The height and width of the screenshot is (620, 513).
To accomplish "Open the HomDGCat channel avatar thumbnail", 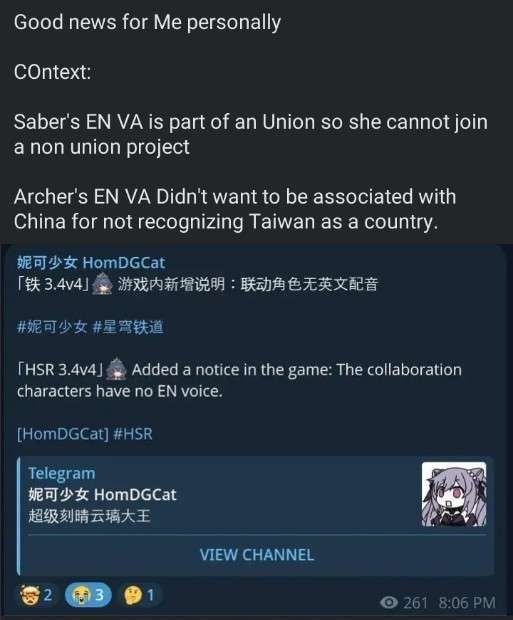I will 454,494.
